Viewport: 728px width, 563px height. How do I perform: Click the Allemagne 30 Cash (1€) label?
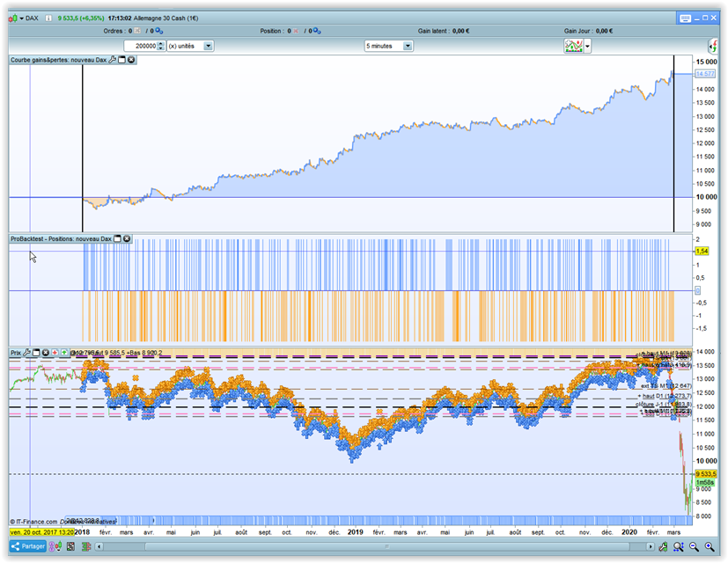[165, 18]
